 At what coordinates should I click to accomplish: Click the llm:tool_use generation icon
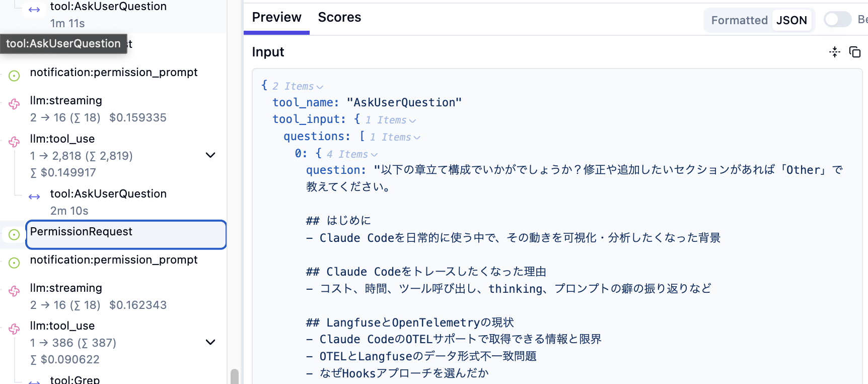(14, 142)
